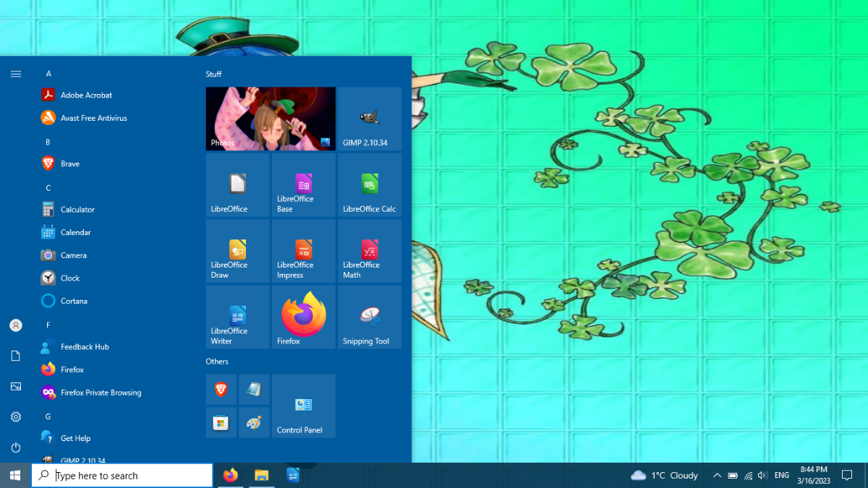
Task: Open the LibreOffice Math tile
Action: (370, 251)
